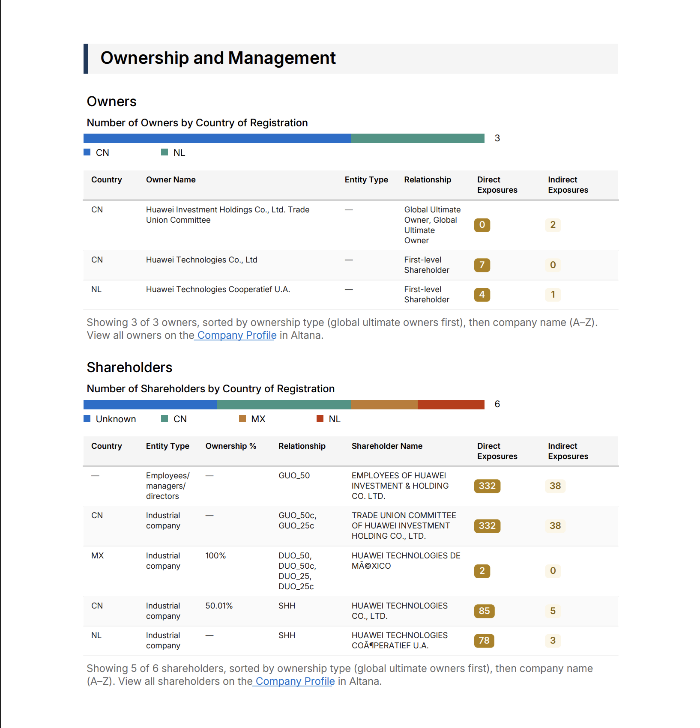Click direct exposures badge 2 for Huawei Technologies de México
The width and height of the screenshot is (700, 728).
482,571
